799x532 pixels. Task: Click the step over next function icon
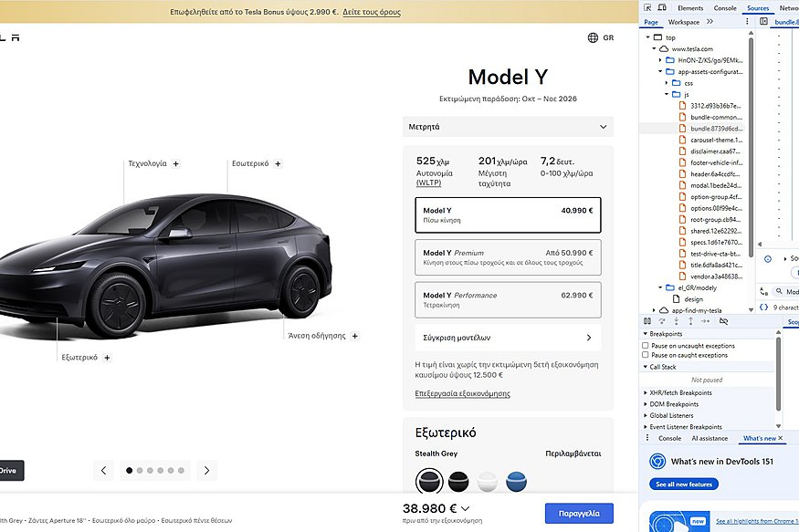click(661, 321)
